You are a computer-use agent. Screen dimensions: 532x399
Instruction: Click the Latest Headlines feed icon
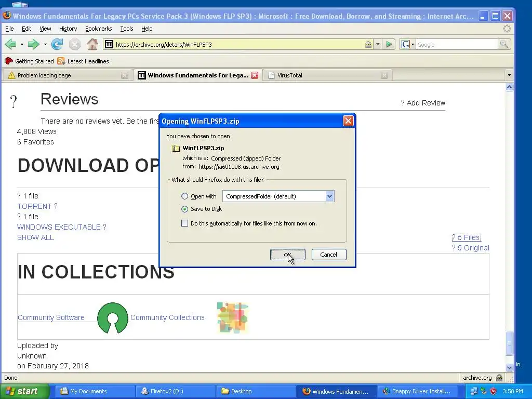click(61, 61)
